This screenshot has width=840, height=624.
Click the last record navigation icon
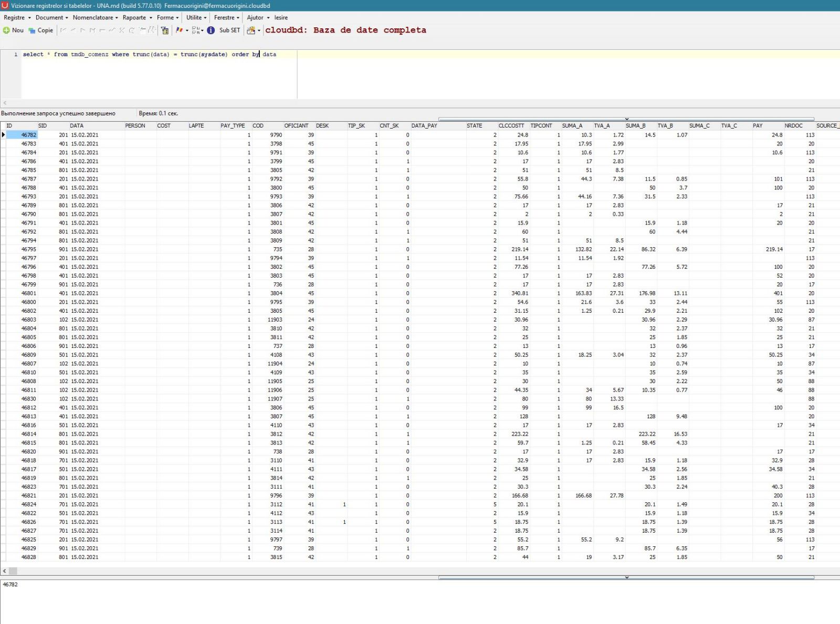[92, 30]
